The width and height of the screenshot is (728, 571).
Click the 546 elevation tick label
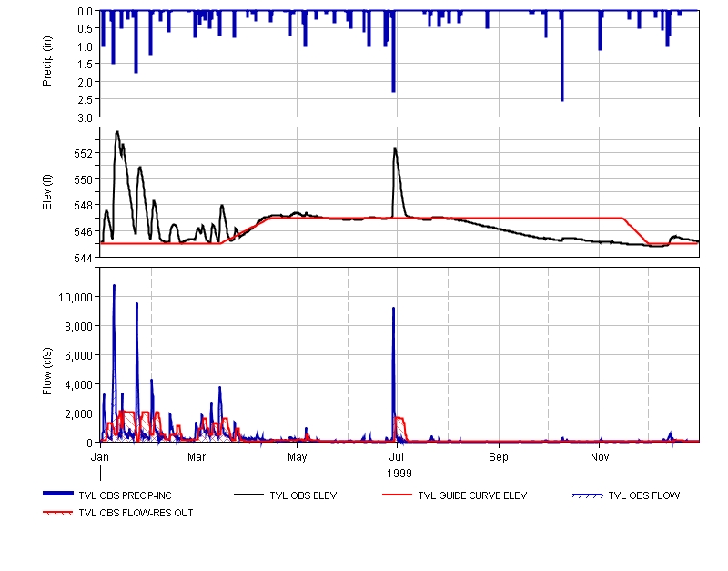83,231
